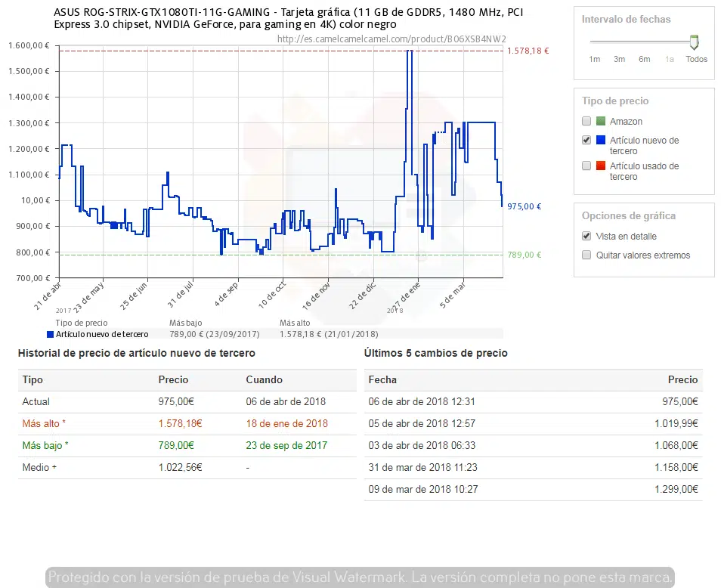
Task: Click the 1.068,00€ price change value
Action: (676, 445)
